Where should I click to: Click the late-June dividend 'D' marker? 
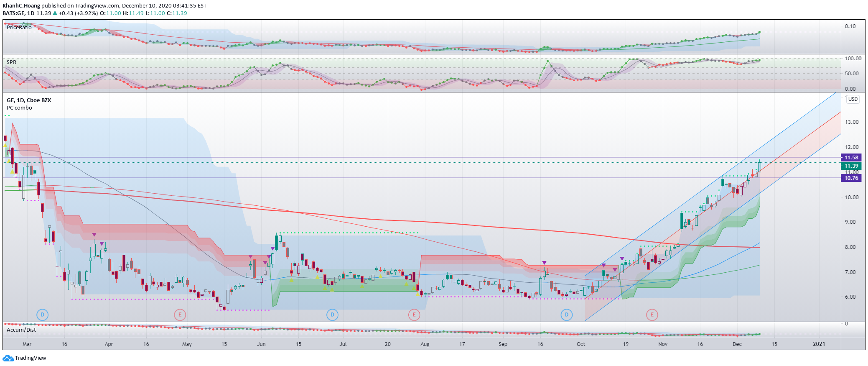332,315
